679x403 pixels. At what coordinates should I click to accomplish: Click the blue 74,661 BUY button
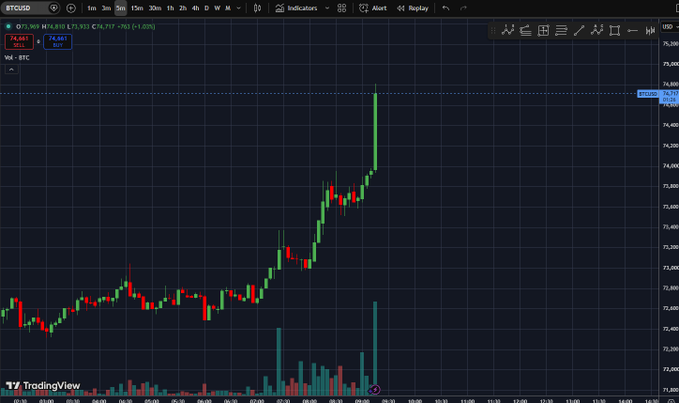tap(58, 42)
